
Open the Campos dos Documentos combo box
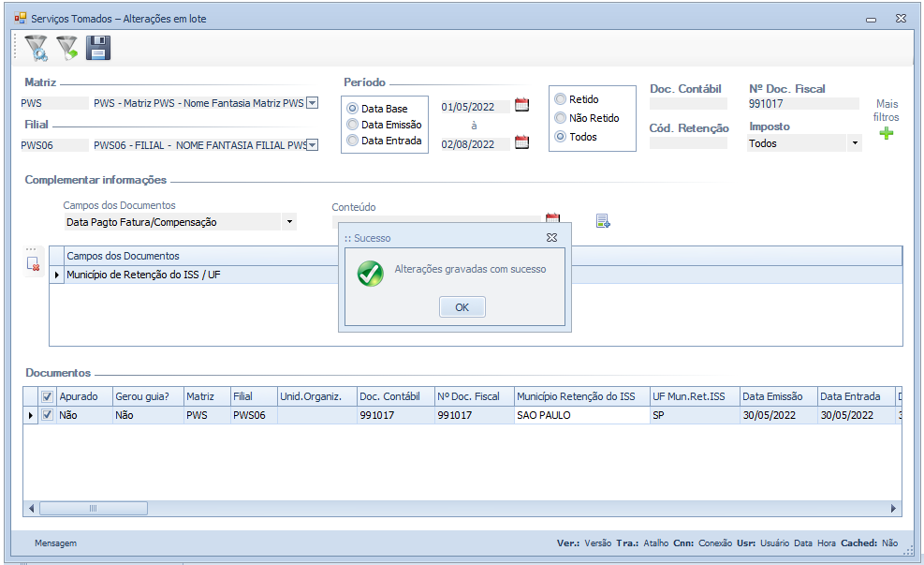[x=289, y=223]
